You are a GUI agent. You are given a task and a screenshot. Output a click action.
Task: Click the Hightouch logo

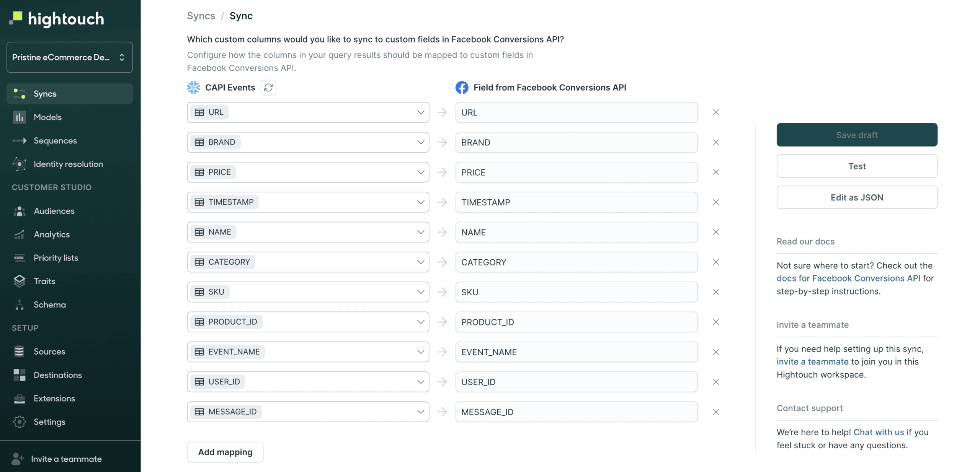click(57, 19)
